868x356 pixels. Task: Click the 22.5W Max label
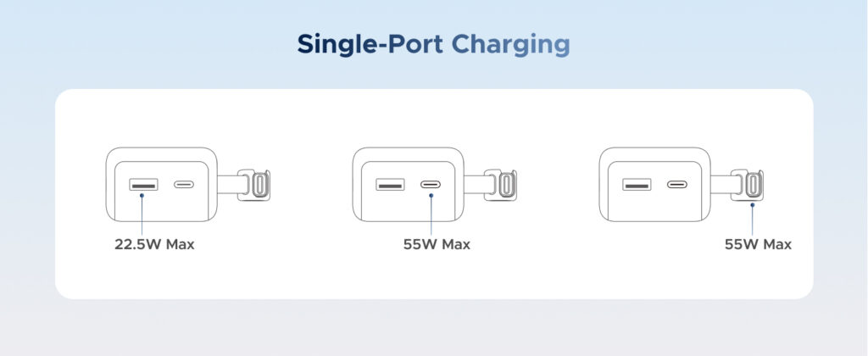[154, 244]
